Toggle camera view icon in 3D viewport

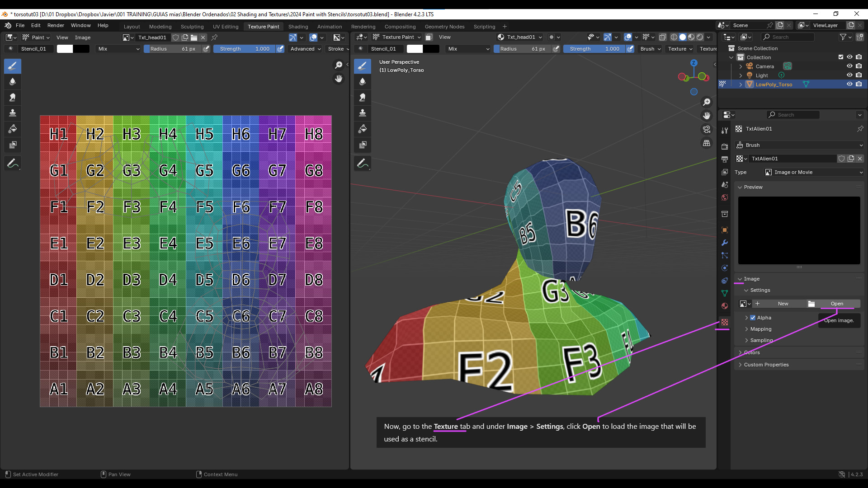pos(707,130)
